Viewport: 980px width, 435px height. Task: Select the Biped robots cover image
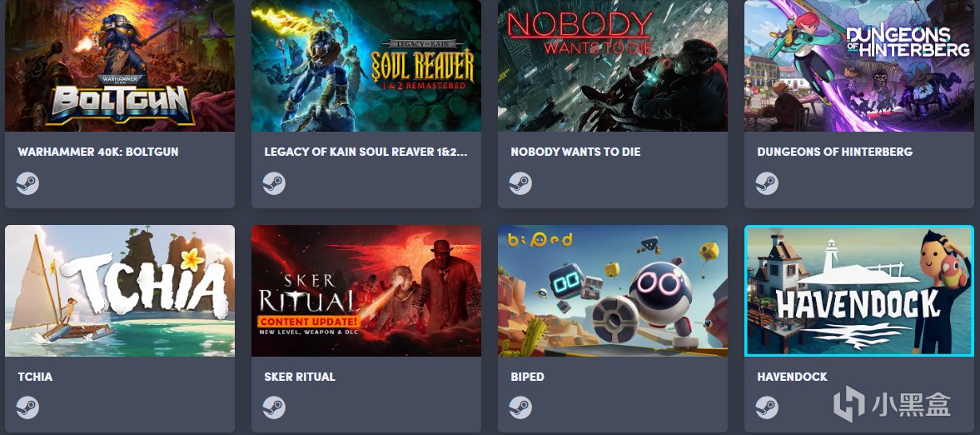pos(613,291)
